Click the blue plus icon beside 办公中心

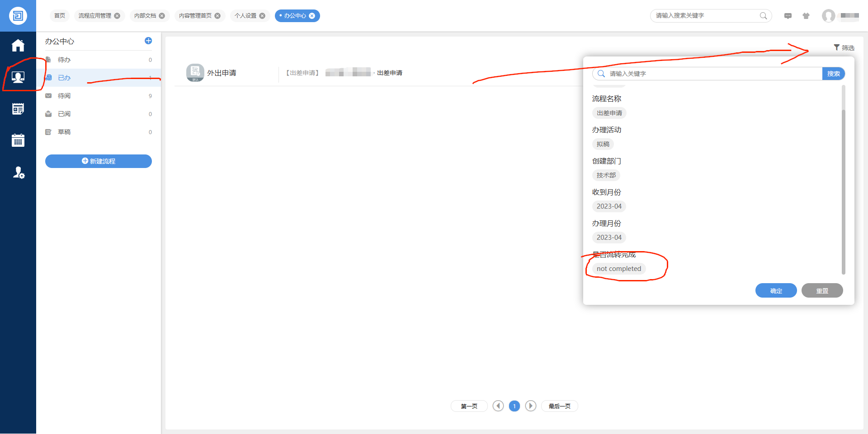(x=148, y=41)
